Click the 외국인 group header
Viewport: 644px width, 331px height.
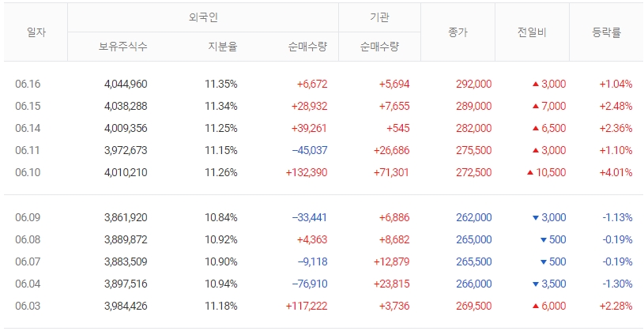(x=203, y=17)
